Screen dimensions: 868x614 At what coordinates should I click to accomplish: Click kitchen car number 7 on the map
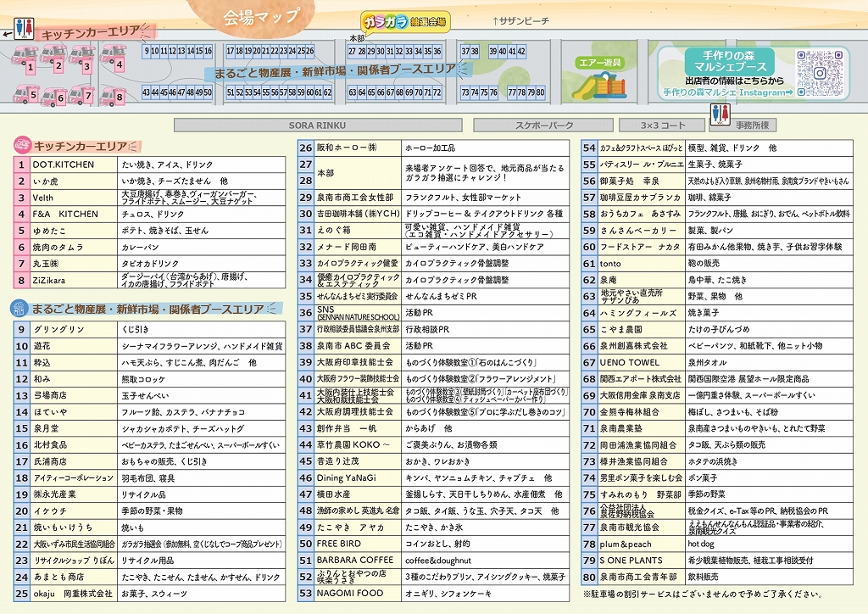coord(82,95)
